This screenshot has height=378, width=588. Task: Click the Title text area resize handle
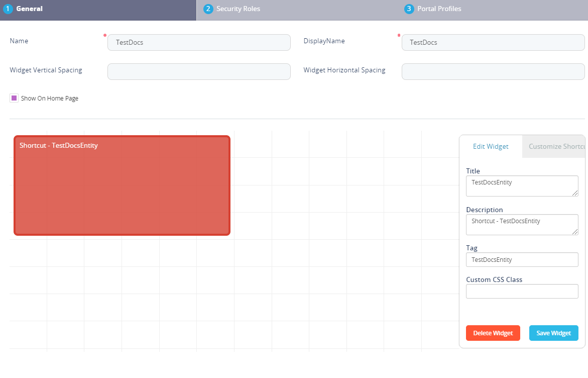(x=575, y=193)
